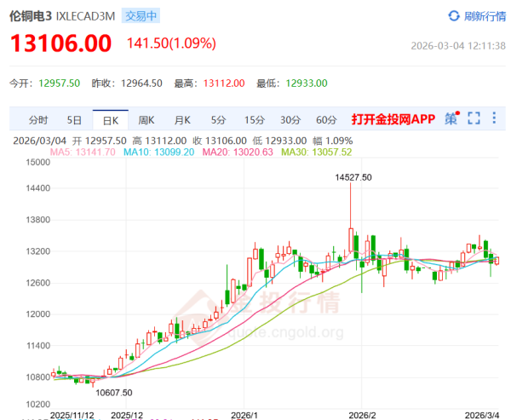Open the three-dot more options menu
Viewport: 511px width, 420px height.
point(494,118)
